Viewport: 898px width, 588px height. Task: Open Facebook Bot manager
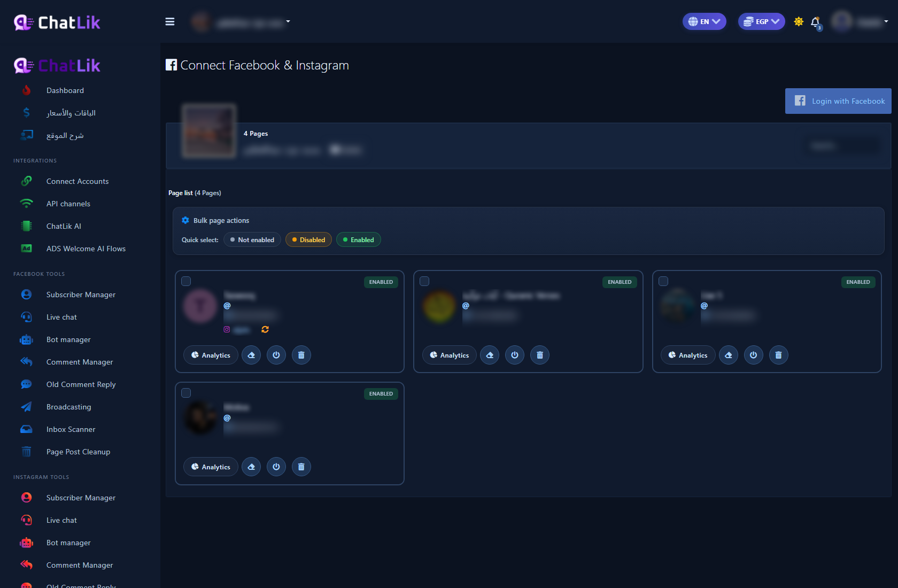(x=68, y=339)
